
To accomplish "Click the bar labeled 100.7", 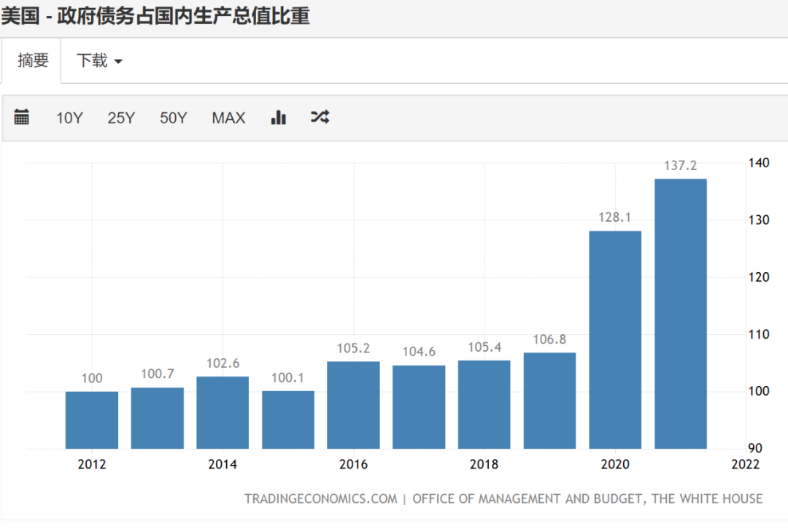I will (x=158, y=418).
